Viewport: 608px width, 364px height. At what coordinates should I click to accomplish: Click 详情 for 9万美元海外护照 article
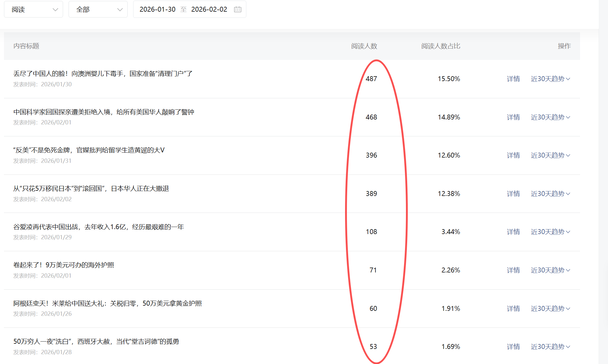point(513,270)
